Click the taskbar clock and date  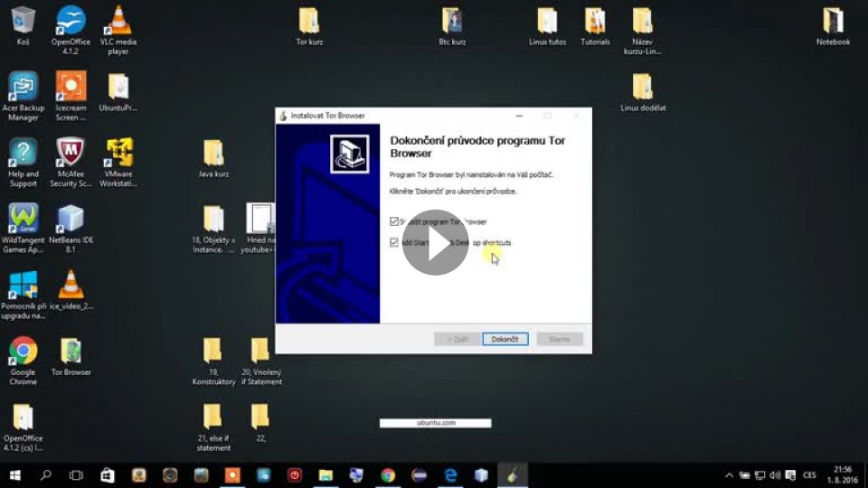[x=843, y=474]
